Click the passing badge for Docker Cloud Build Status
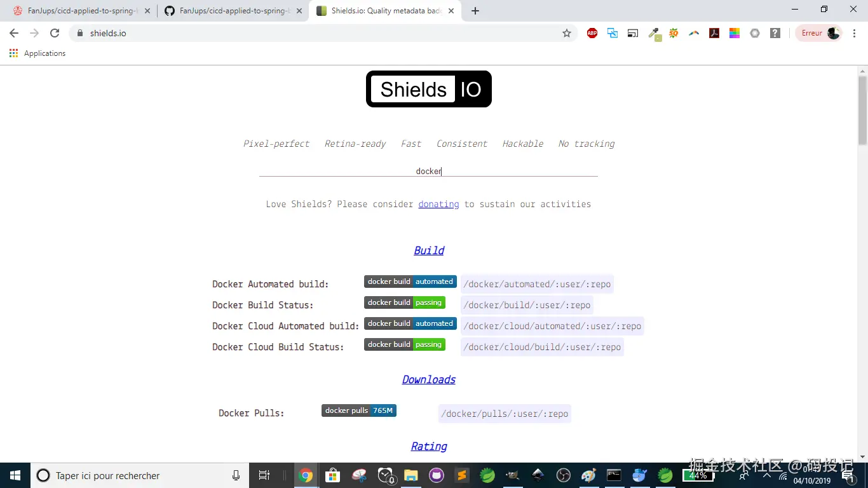The image size is (868, 488). point(405,344)
